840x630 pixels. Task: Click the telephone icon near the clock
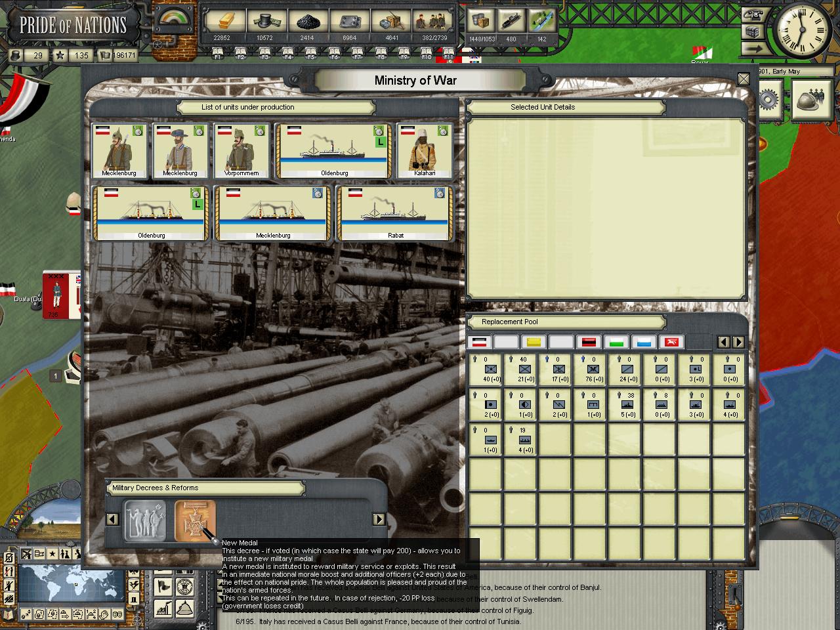pos(754,14)
